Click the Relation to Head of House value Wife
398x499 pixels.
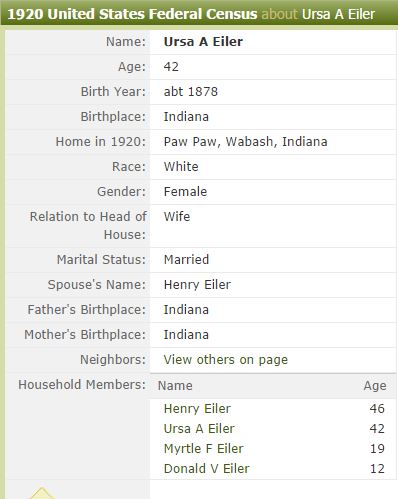177,217
